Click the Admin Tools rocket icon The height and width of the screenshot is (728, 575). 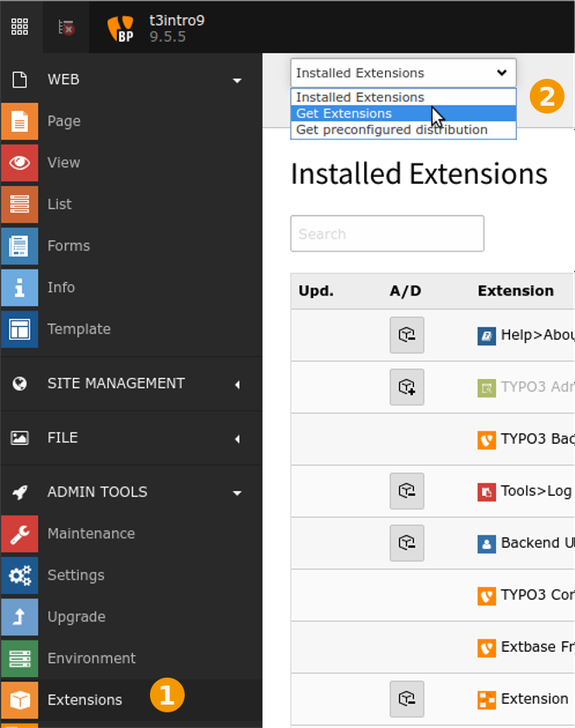pos(19,492)
